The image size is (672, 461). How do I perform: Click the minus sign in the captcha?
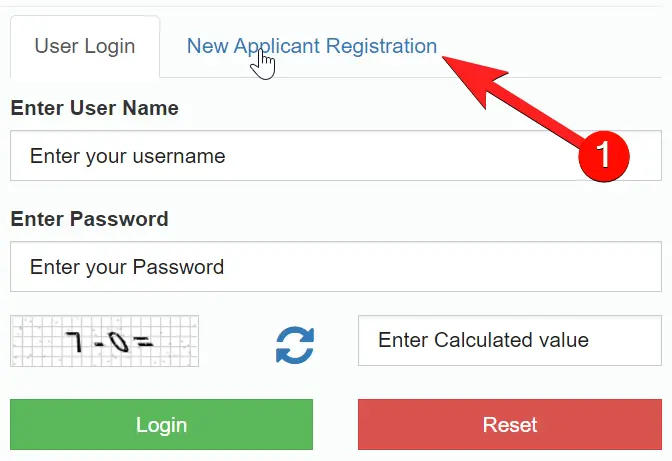pos(99,344)
